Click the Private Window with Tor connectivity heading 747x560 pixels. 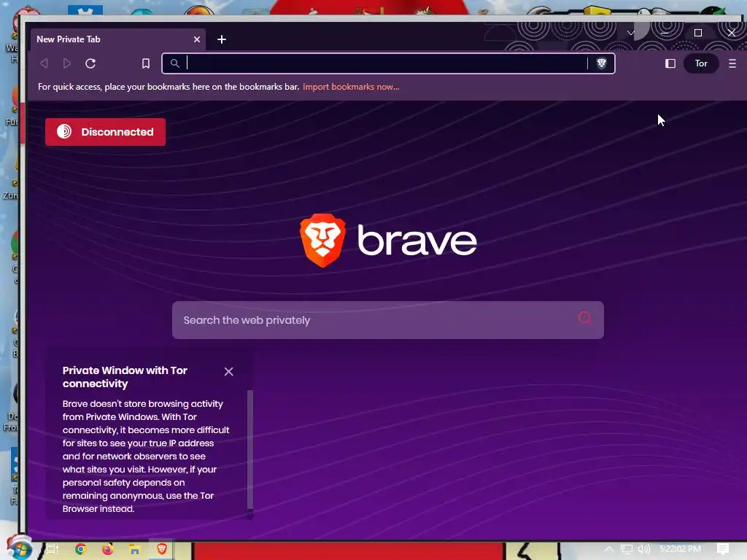pyautogui.click(x=125, y=377)
